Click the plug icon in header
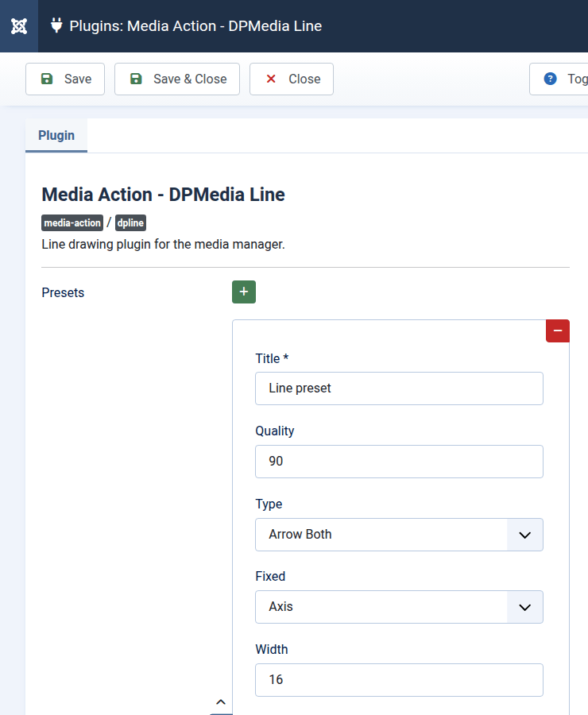 [56, 25]
